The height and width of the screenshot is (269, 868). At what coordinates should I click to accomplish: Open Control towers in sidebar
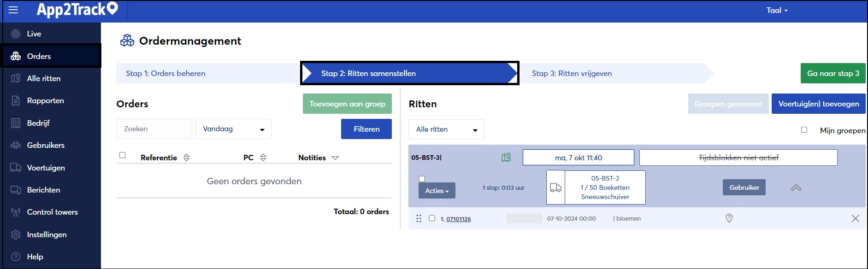(52, 212)
